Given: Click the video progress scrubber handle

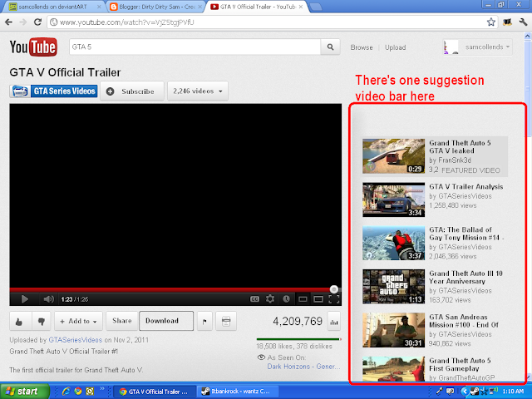Looking at the screenshot, I should click(334, 289).
